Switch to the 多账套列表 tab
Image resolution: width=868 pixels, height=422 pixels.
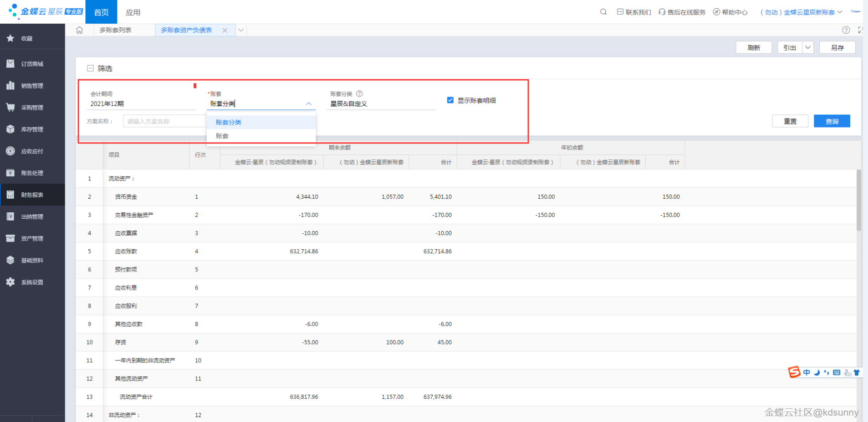116,30
